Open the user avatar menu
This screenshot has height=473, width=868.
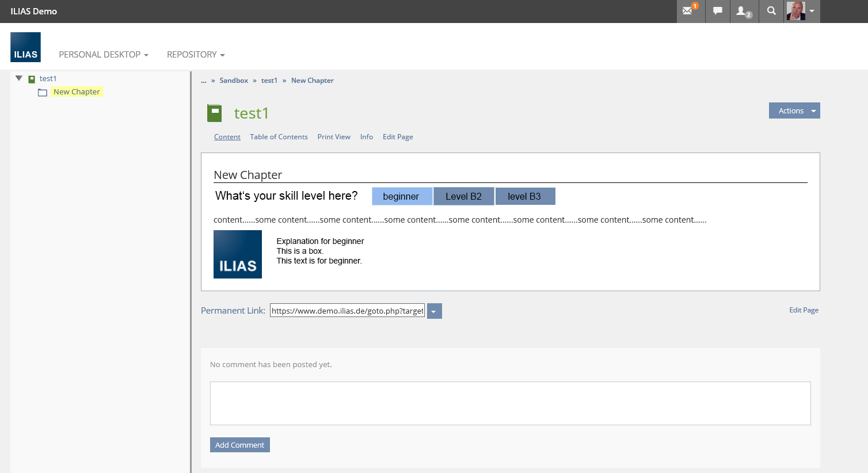click(802, 11)
